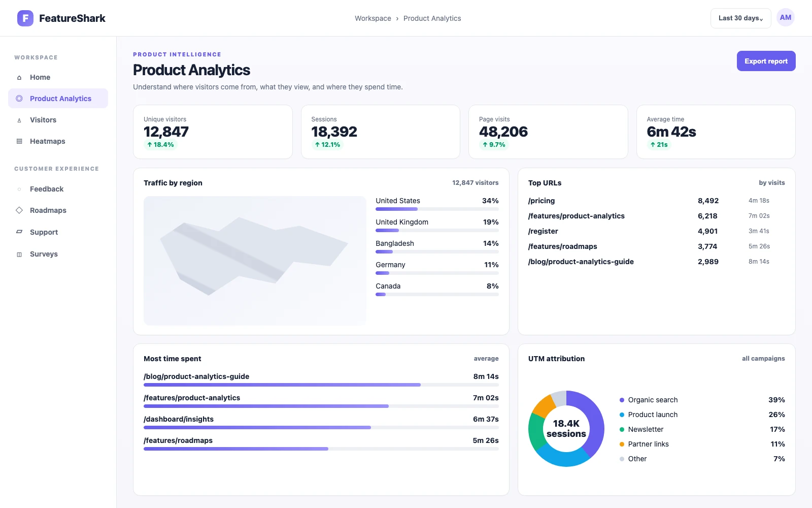Image resolution: width=812 pixels, height=508 pixels.
Task: Open the Last 30 days dropdown
Action: 740,18
